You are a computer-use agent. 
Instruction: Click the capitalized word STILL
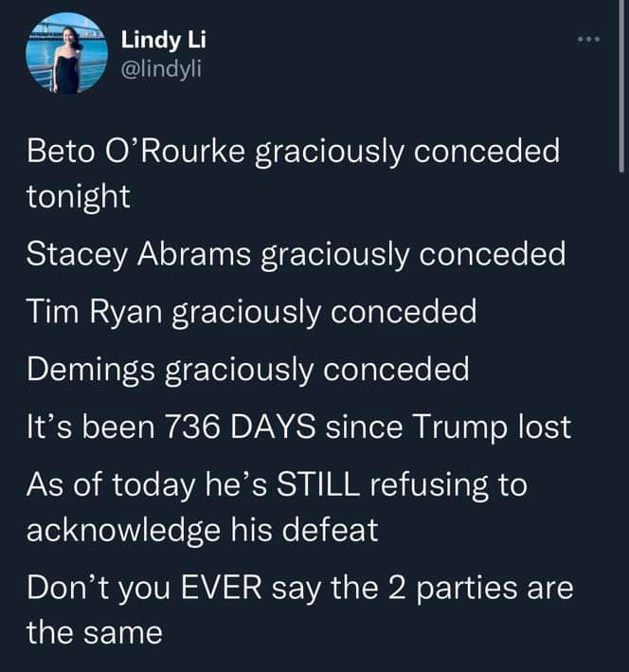318,484
